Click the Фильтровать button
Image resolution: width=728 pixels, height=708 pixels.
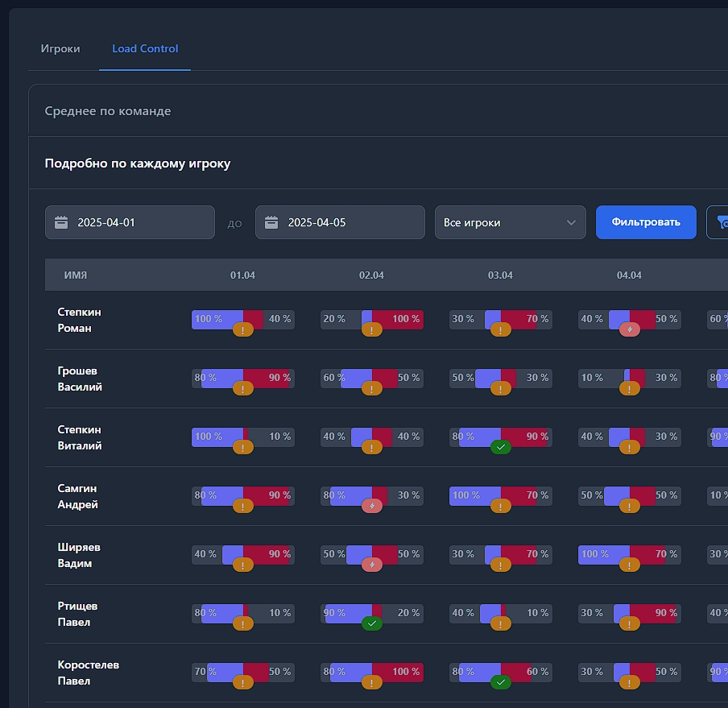[x=646, y=222]
